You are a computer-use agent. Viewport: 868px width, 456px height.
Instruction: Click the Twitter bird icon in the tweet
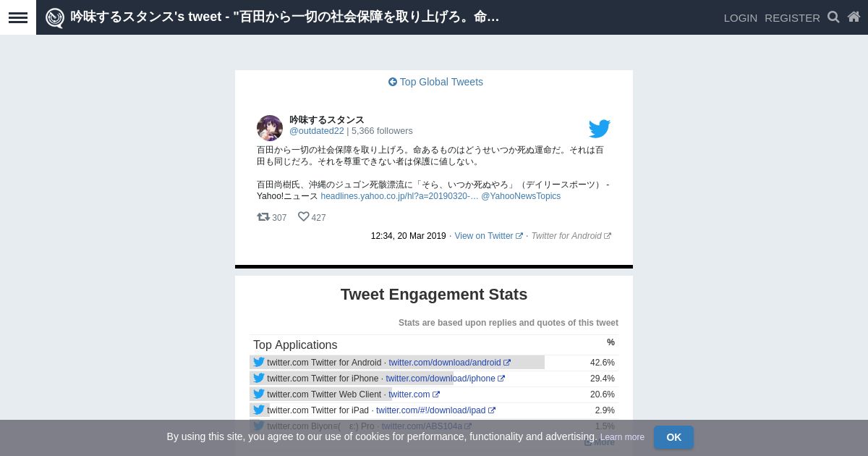[x=600, y=129]
